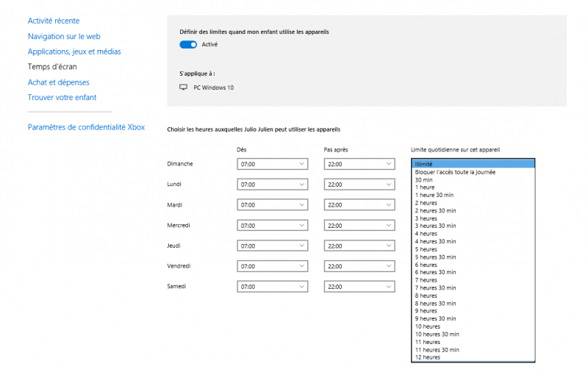The height and width of the screenshot is (372, 588).
Task: Open Vendredi start time dropdown
Action: point(272,266)
